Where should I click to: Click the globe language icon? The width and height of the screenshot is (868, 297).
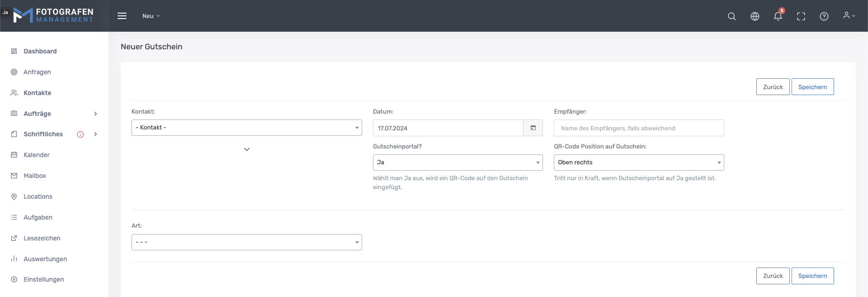pyautogui.click(x=755, y=16)
